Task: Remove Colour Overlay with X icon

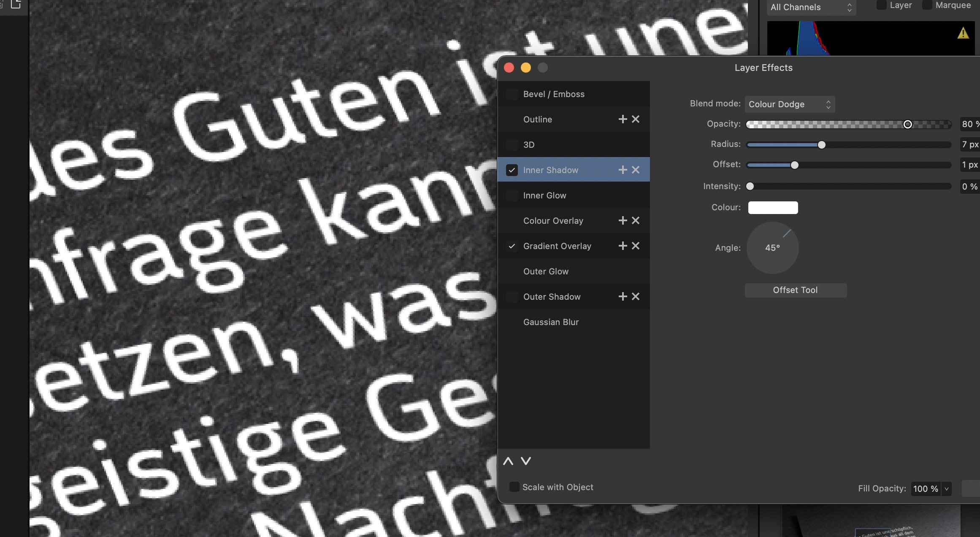Action: (x=636, y=221)
